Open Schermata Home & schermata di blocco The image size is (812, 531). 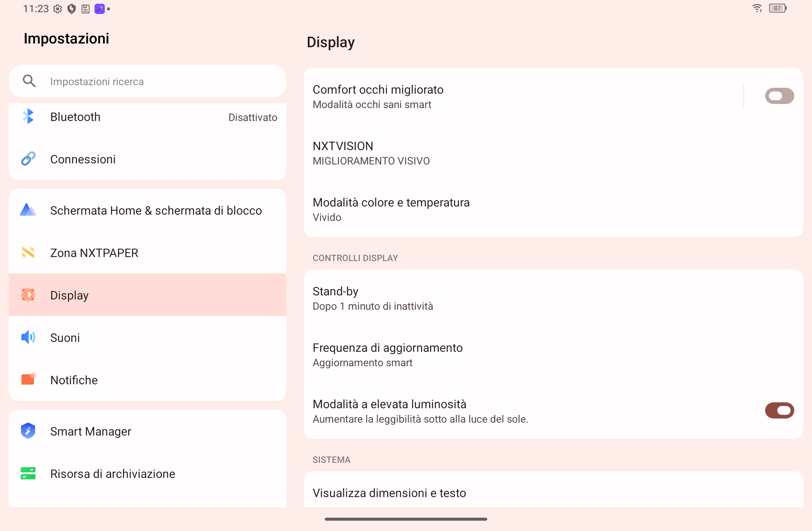pyautogui.click(x=147, y=210)
